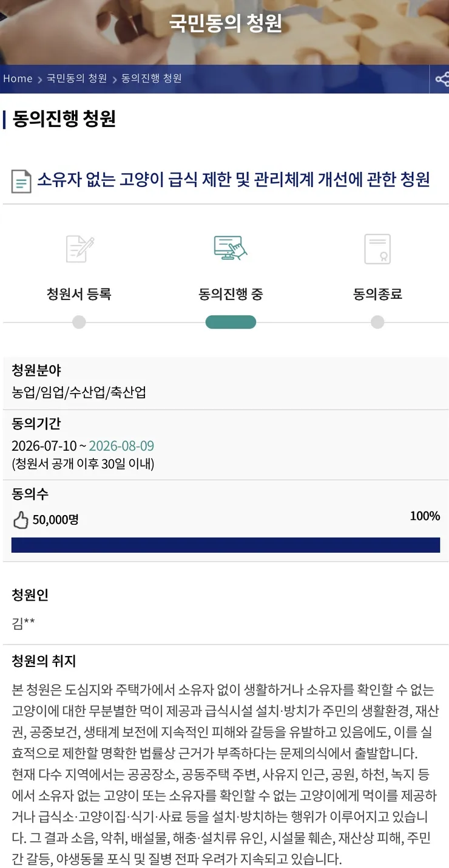Select the 동의종료 step label
The image size is (449, 868).
(x=377, y=295)
